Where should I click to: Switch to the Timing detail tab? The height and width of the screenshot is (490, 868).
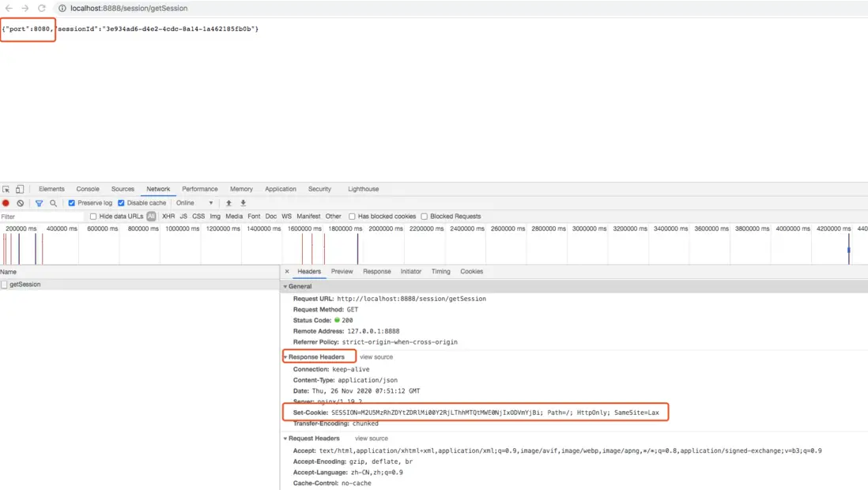coord(440,271)
